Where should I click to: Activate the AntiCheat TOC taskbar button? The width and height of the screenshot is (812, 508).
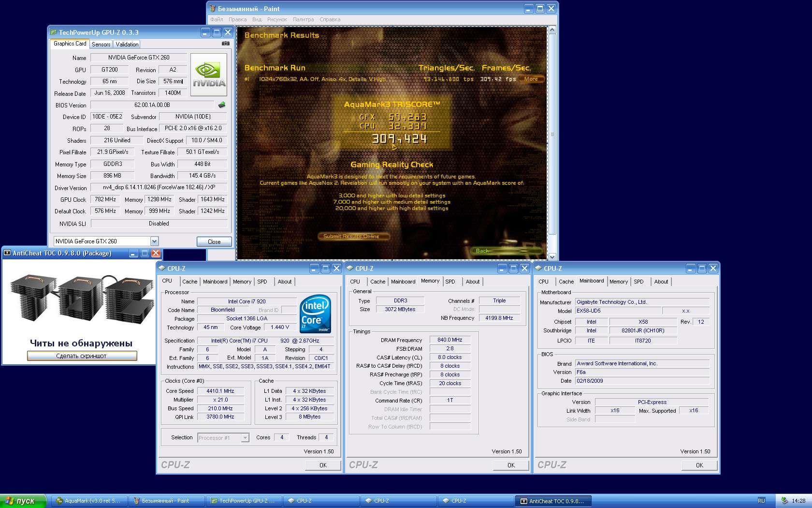click(x=553, y=501)
